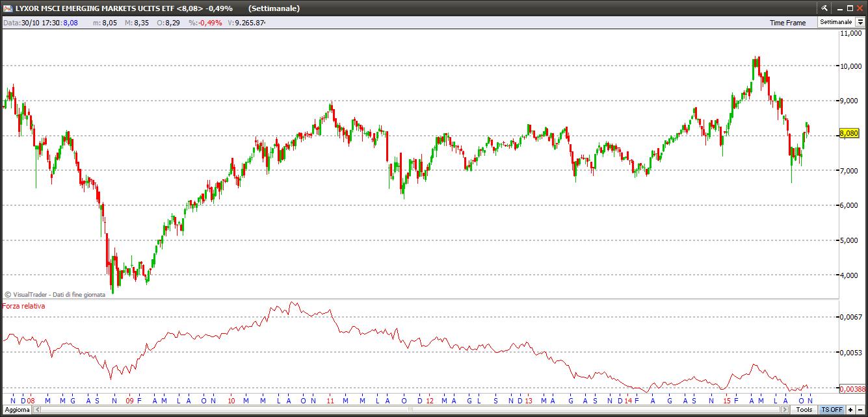Open the Tools button
Viewport: 868px width, 417px height.
tap(804, 410)
